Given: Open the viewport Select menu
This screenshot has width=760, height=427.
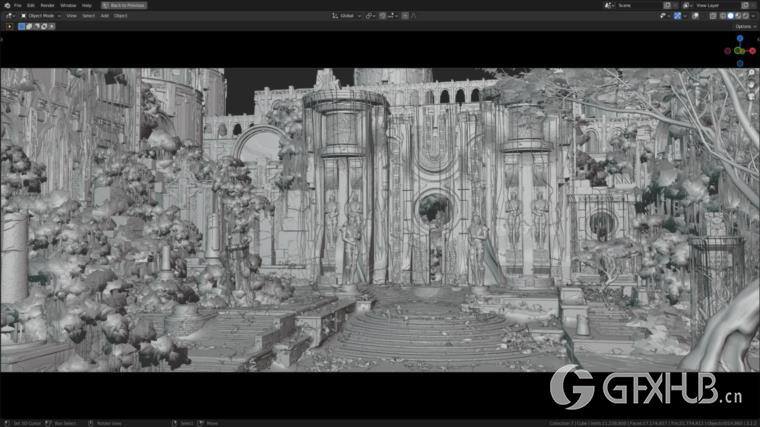Looking at the screenshot, I should (88, 16).
